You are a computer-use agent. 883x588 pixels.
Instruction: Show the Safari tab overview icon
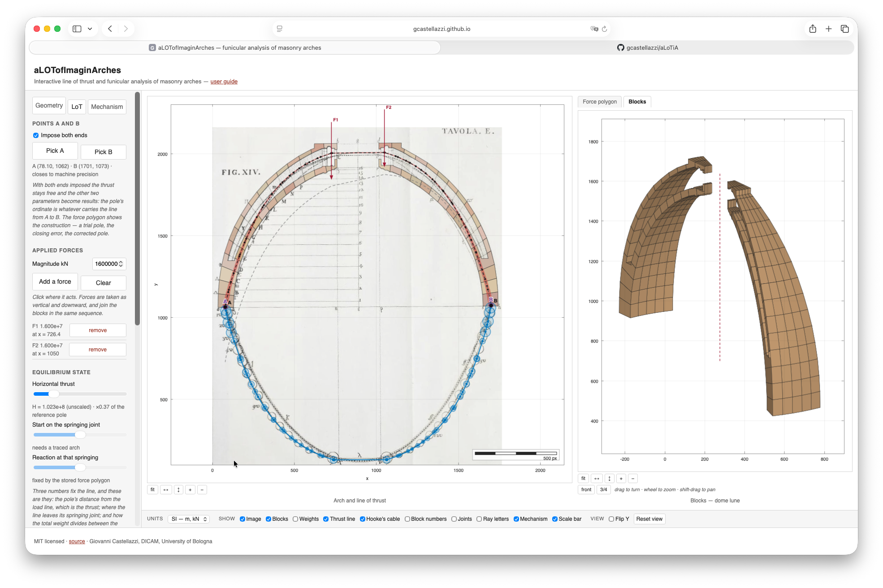pyautogui.click(x=845, y=29)
